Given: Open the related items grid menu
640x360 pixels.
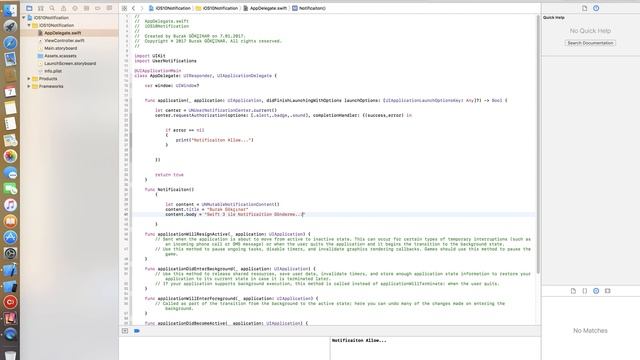Looking at the screenshot, I should point(124,8).
